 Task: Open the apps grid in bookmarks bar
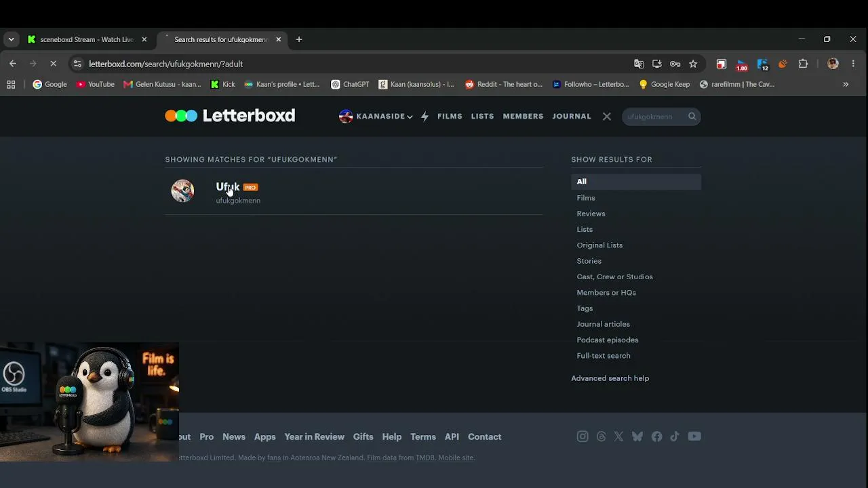coord(11,85)
